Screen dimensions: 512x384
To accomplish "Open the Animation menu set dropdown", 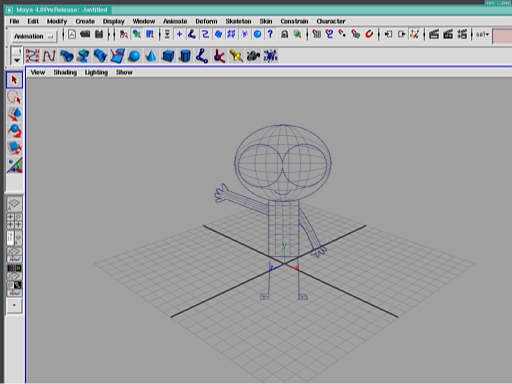I will tap(34, 36).
